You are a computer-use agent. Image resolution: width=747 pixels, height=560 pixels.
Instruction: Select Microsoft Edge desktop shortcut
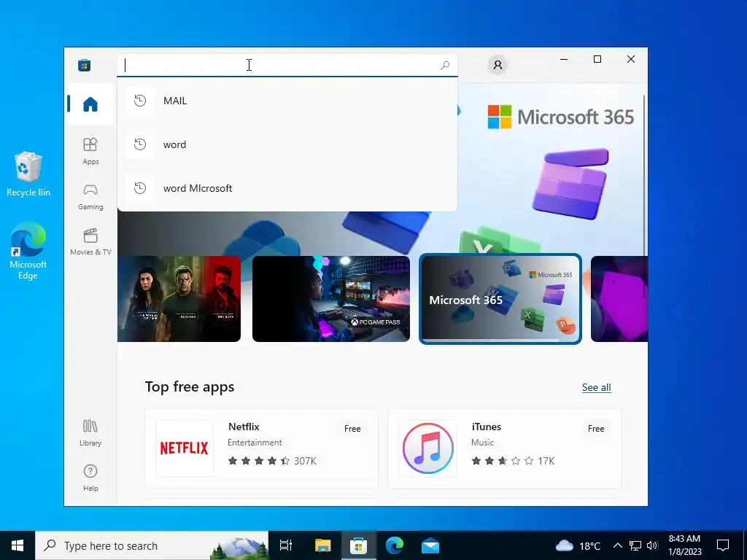28,251
